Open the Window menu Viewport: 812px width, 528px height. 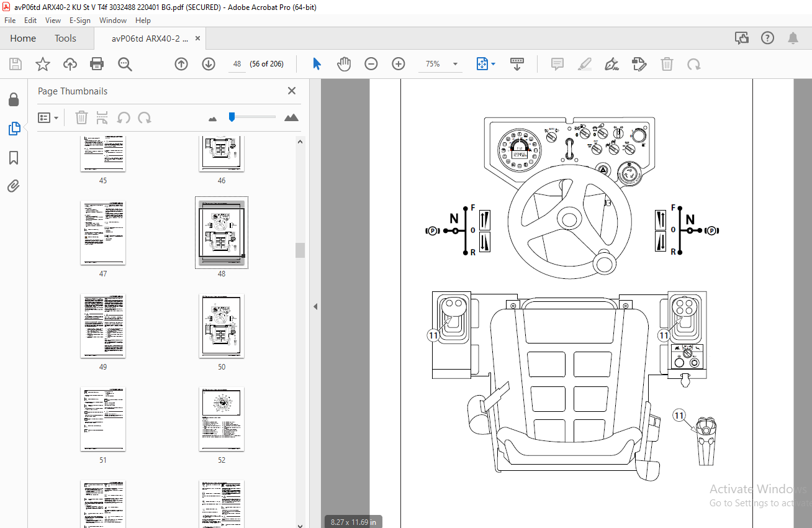(113, 20)
